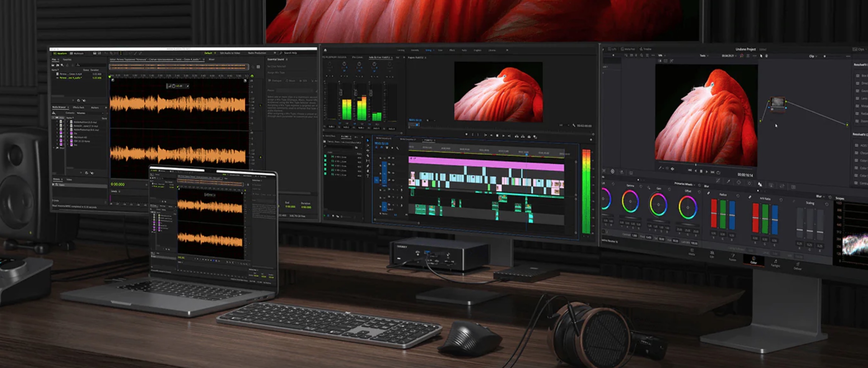The height and width of the screenshot is (368, 868).
Task: Open the Video tab next to History
Action: coord(69,179)
